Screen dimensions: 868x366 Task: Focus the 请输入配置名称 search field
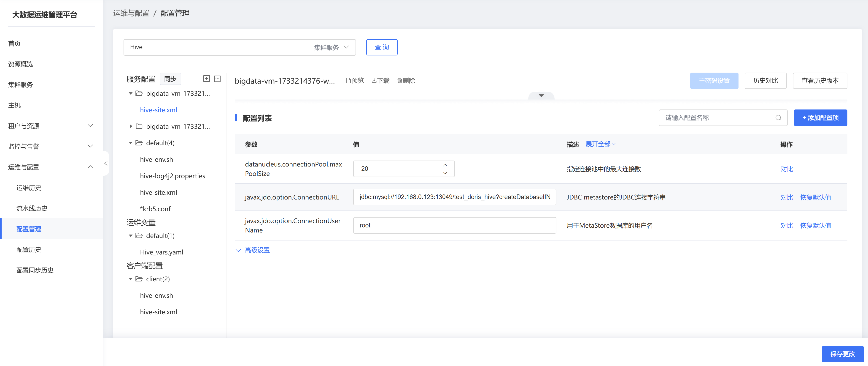pyautogui.click(x=723, y=118)
